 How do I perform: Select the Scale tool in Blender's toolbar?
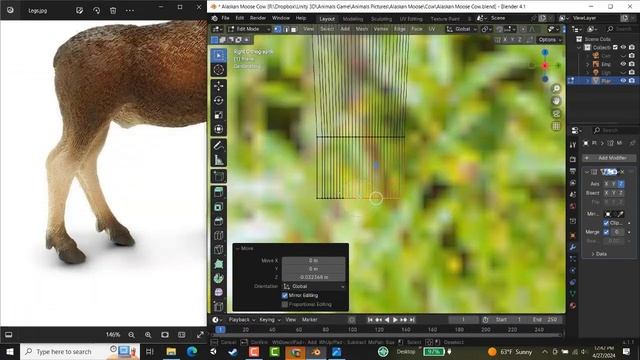click(219, 115)
